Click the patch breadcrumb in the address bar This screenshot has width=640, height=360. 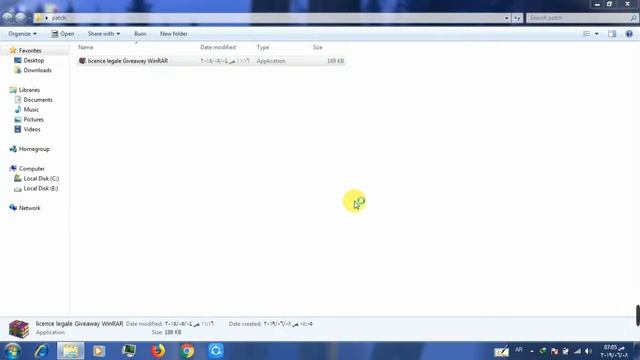click(x=59, y=18)
